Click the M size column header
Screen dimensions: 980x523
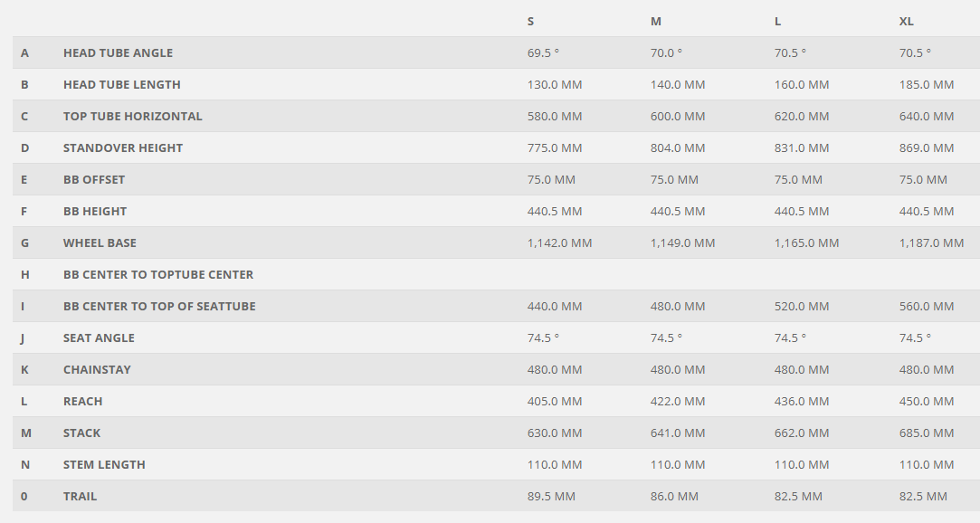pyautogui.click(x=656, y=21)
